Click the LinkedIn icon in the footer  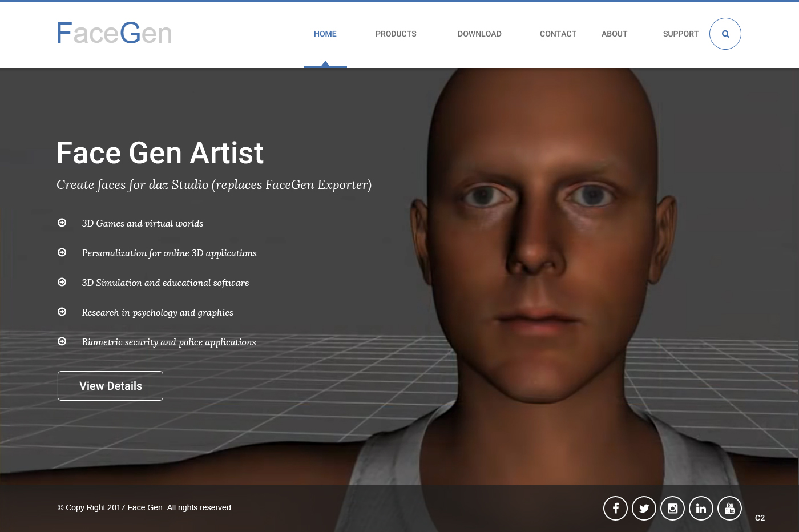click(x=701, y=508)
